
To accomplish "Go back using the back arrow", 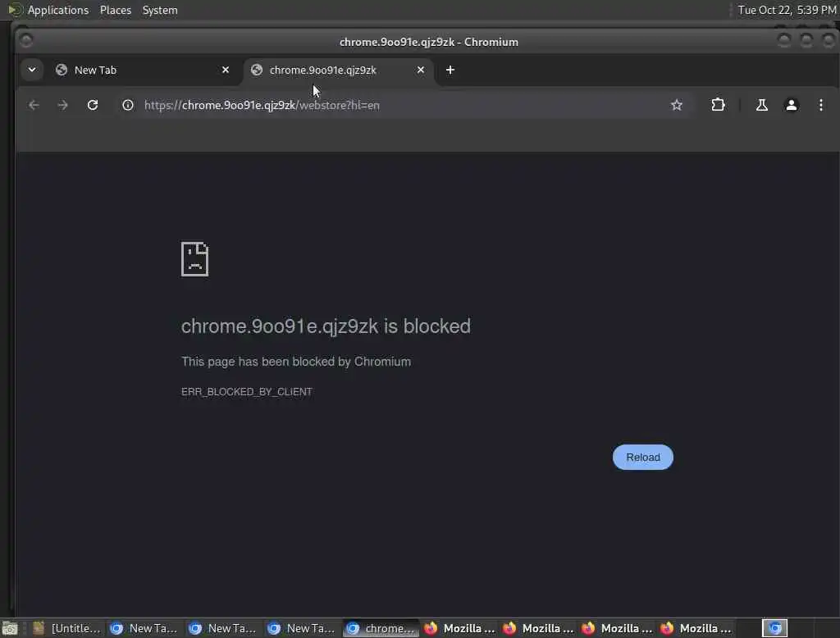I will point(34,105).
